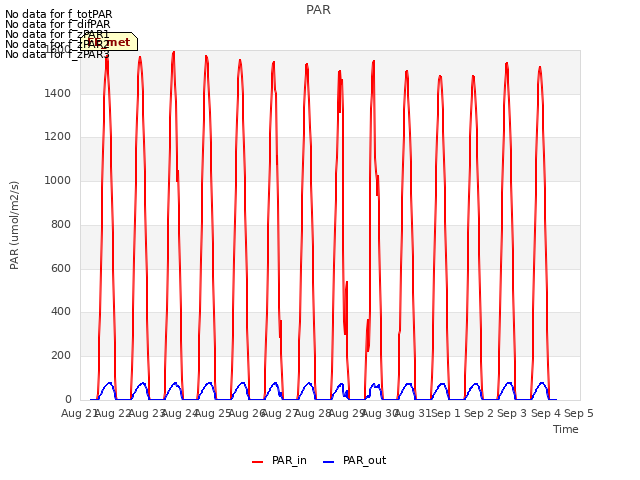
Task: Click the EE_met yellow label box
Action: click(109, 42)
